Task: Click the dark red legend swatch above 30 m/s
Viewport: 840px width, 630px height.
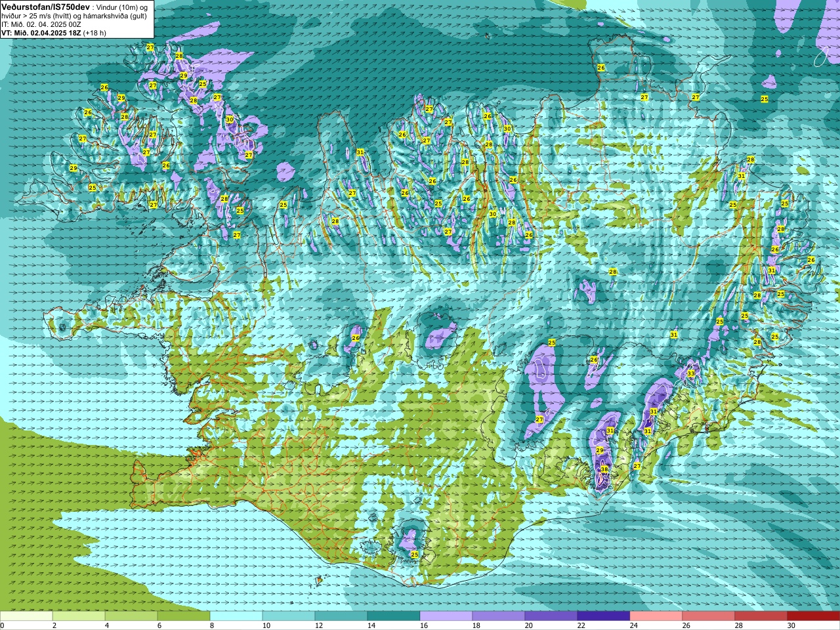Action: 814,616
